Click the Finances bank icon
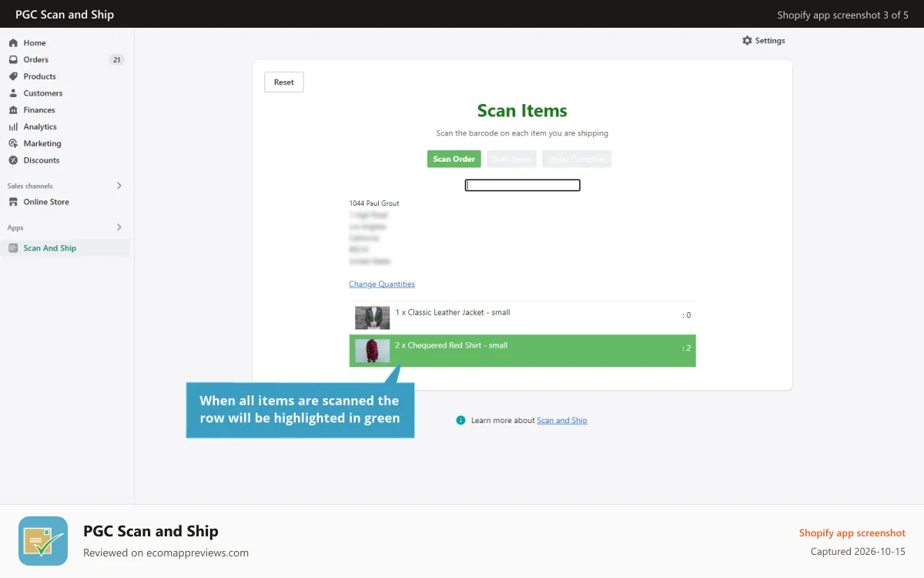 point(13,110)
